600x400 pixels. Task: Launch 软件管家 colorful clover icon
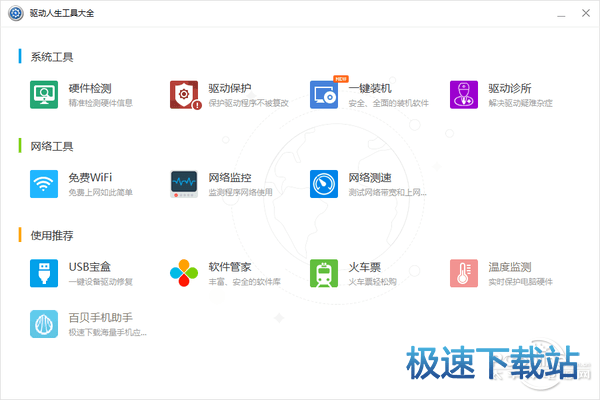tap(184, 273)
